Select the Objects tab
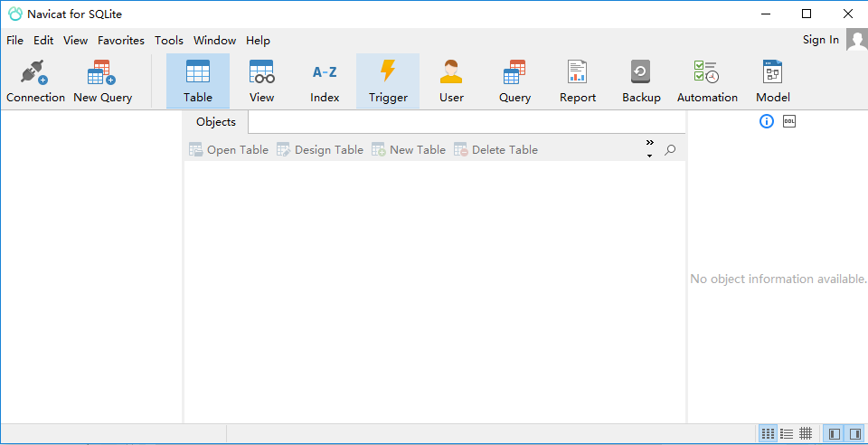Viewport: 868px width, 445px height. pyautogui.click(x=216, y=122)
